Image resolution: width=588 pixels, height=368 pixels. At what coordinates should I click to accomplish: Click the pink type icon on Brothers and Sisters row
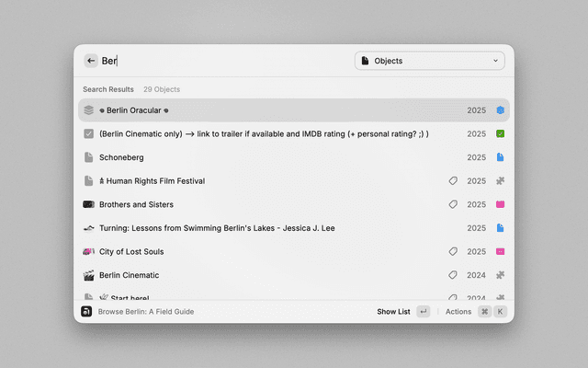pos(500,204)
